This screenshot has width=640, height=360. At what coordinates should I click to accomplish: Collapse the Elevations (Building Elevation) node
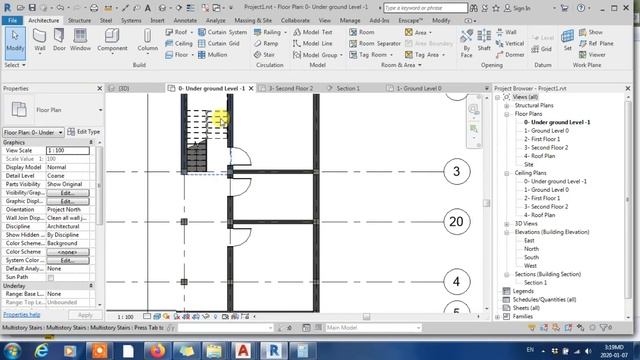[507, 232]
